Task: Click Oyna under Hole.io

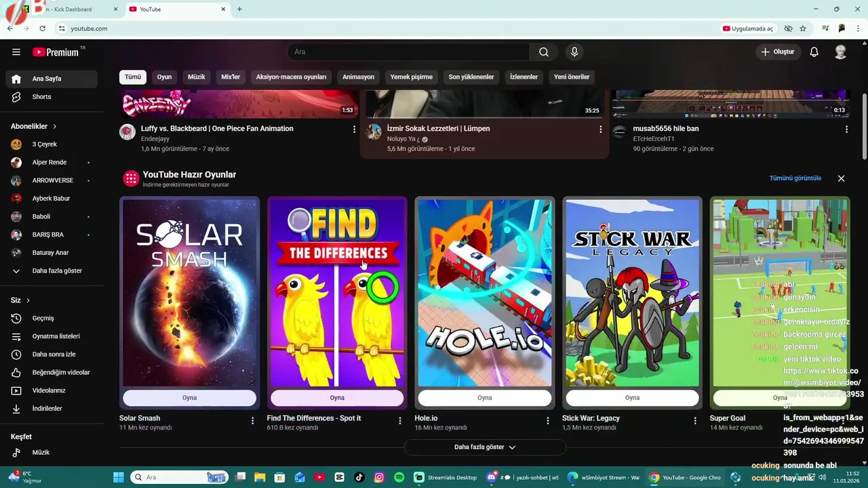Action: click(484, 398)
